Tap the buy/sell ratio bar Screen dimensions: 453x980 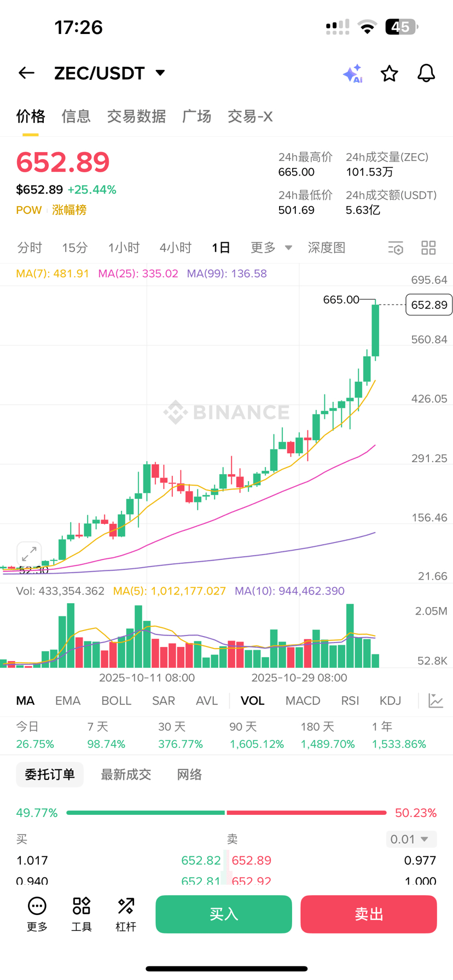pyautogui.click(x=226, y=813)
